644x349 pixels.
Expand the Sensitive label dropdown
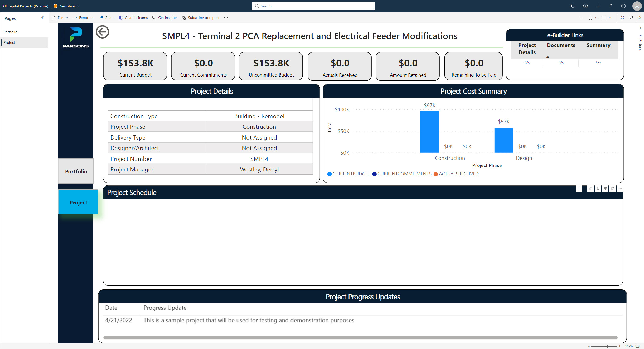[x=78, y=6]
